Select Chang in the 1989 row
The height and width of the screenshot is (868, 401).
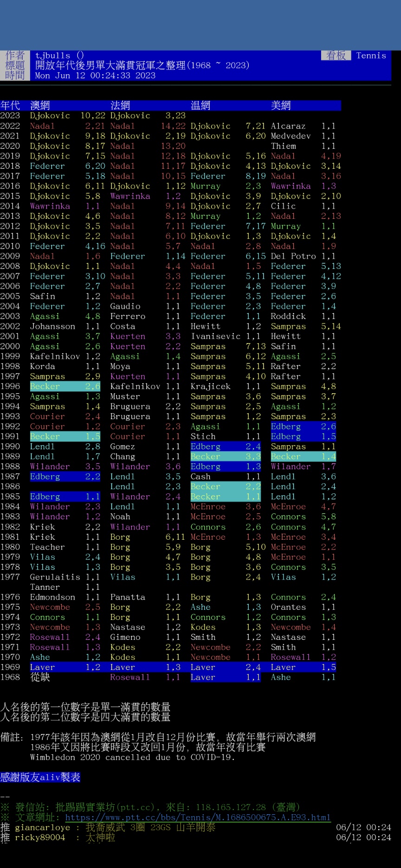pyautogui.click(x=123, y=456)
